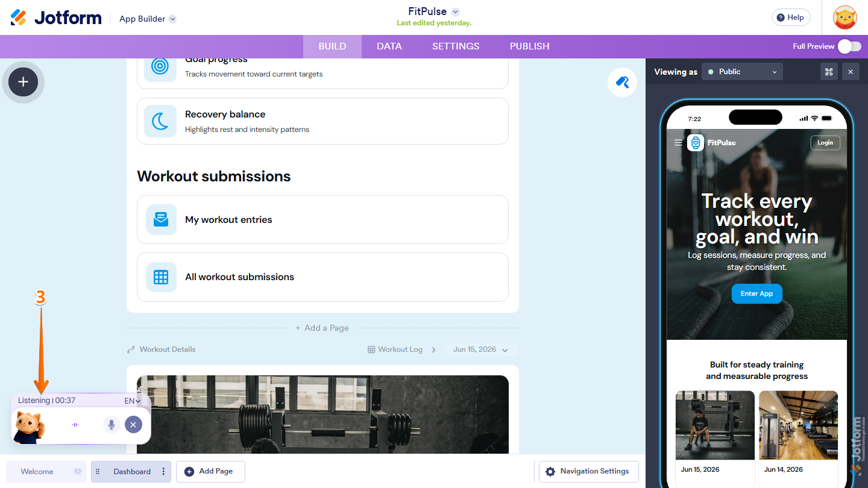
Task: Click the voice waveform indicator
Action: click(75, 425)
